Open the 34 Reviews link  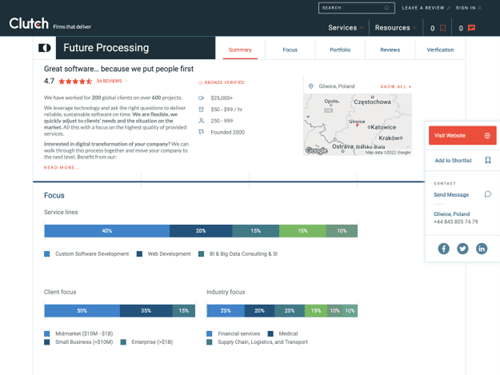109,81
